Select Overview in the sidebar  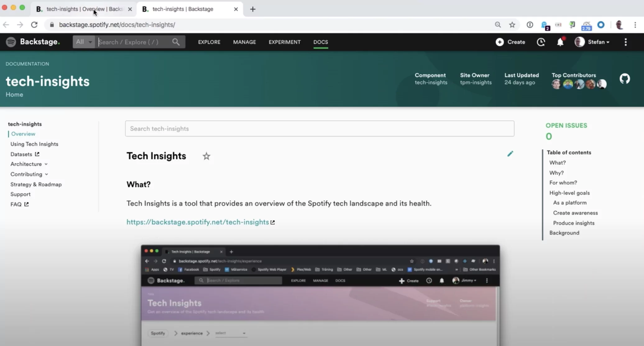23,134
